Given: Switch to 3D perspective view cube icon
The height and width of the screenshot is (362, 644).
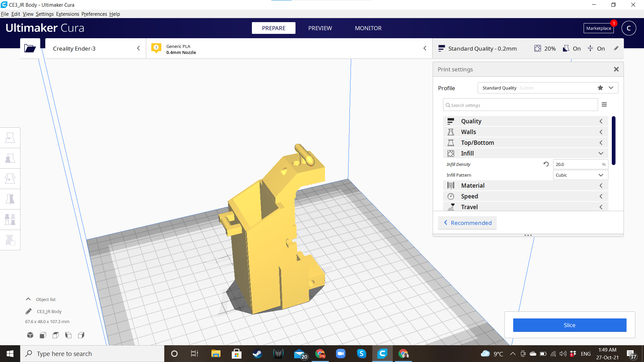Looking at the screenshot, I should (30, 335).
